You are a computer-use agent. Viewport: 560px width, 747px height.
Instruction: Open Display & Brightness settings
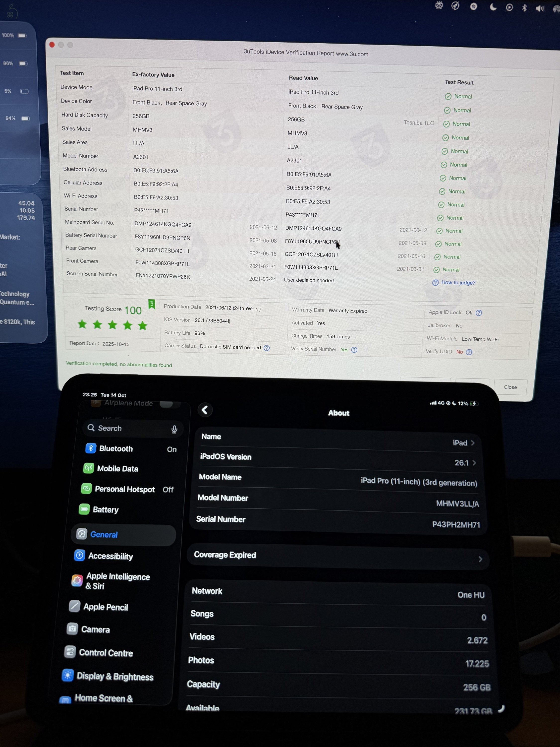tap(115, 677)
